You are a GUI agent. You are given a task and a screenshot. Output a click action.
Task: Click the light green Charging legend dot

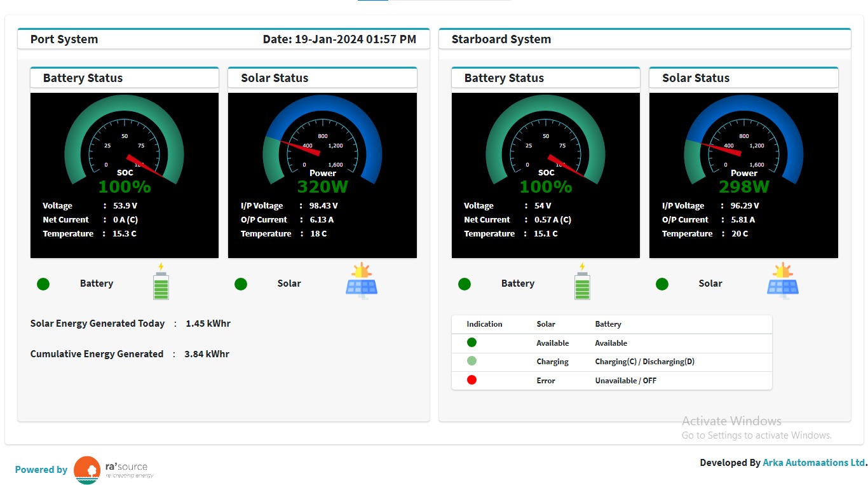[471, 361]
